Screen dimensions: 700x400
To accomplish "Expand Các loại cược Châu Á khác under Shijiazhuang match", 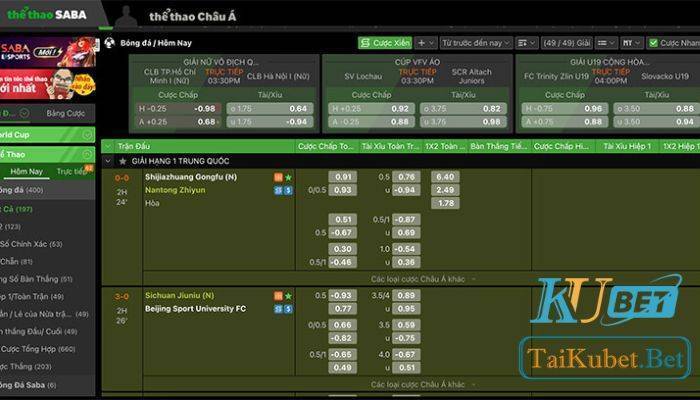I will (423, 279).
